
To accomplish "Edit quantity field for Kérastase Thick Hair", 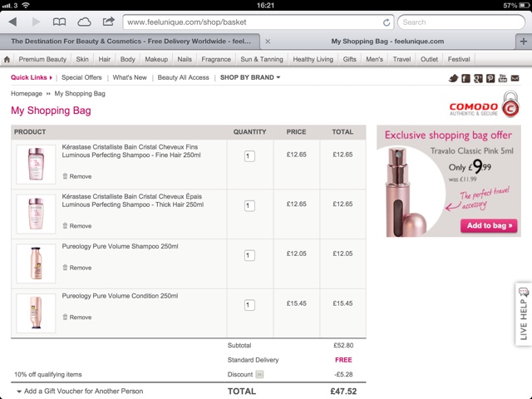I will 249,205.
